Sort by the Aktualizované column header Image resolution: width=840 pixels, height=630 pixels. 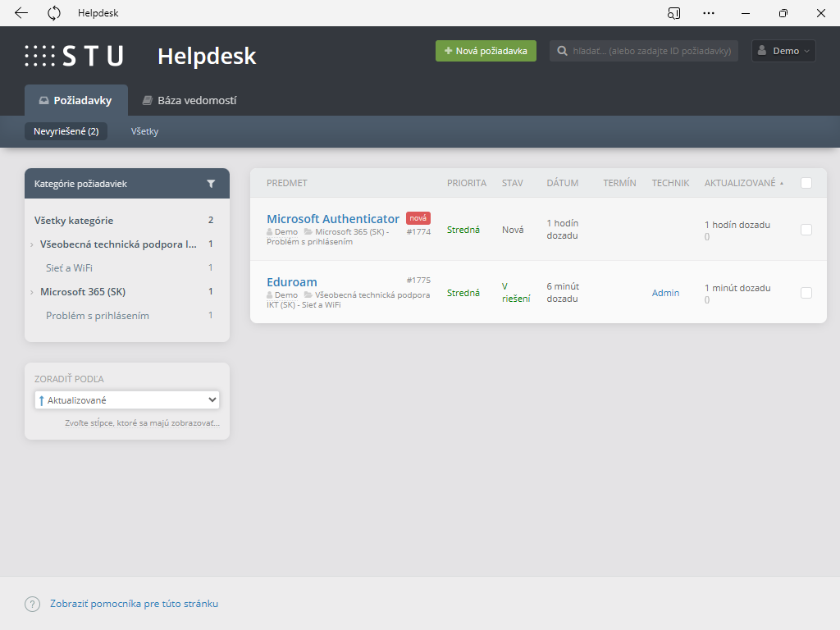(x=740, y=183)
